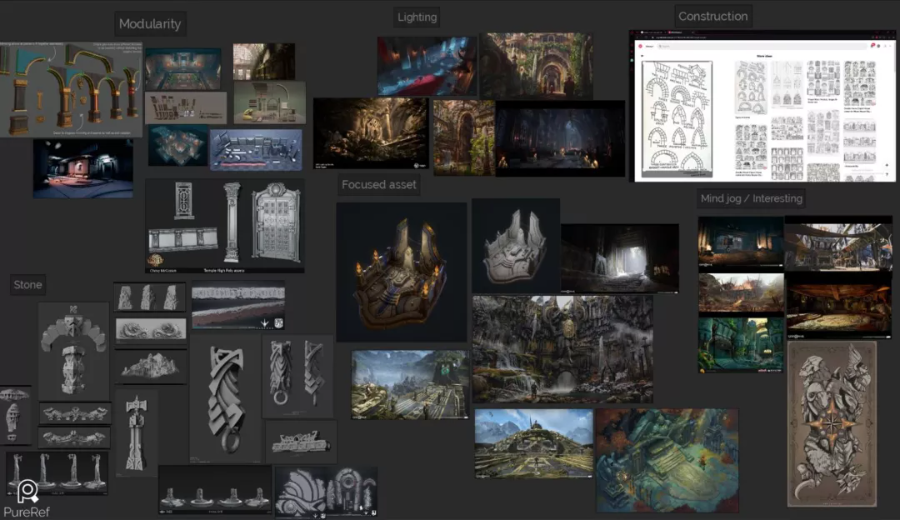Screen dimensions: 900x520
Task: Select the stone relief with compass star
Action: click(832, 424)
